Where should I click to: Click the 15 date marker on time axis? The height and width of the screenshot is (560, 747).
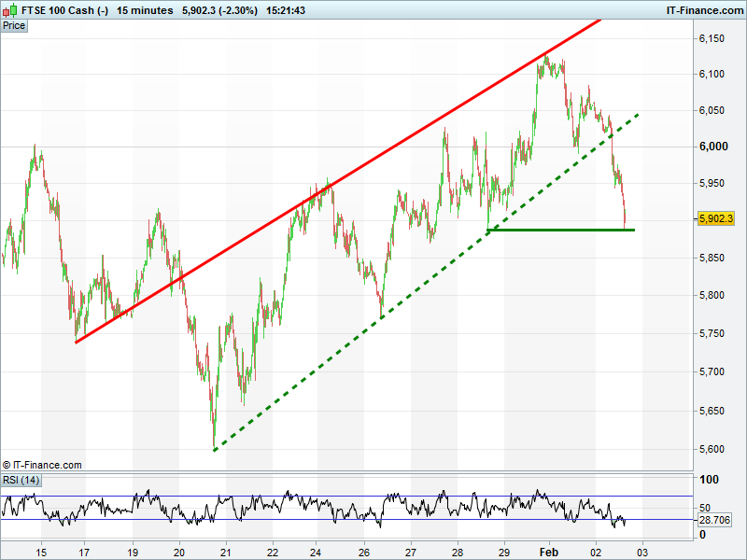(41, 552)
